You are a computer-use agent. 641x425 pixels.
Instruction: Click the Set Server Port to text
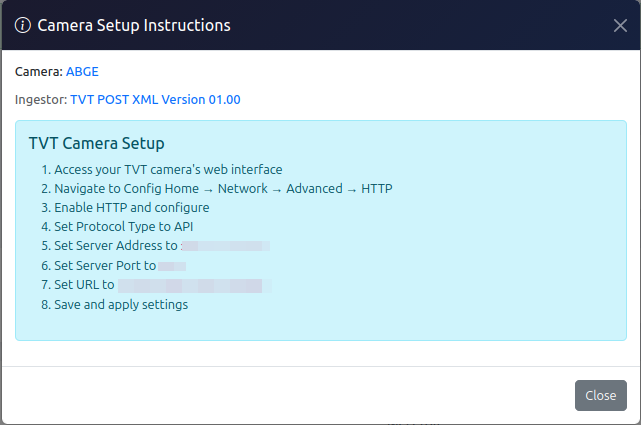point(105,266)
